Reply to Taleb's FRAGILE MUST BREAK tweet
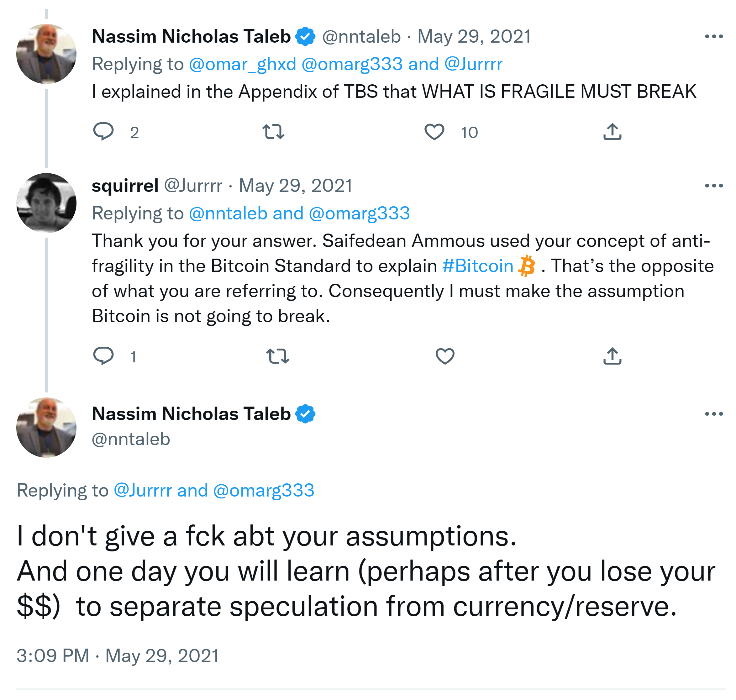736x700 pixels. pos(103,132)
